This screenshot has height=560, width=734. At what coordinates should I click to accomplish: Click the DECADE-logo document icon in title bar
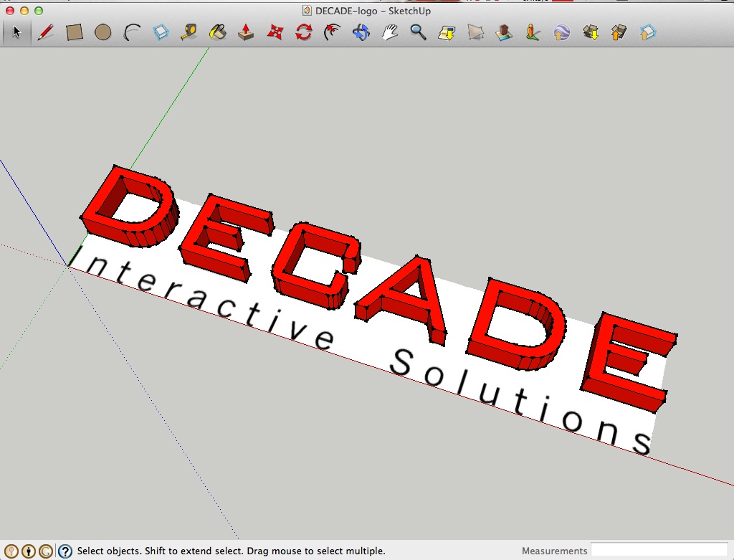click(x=307, y=11)
